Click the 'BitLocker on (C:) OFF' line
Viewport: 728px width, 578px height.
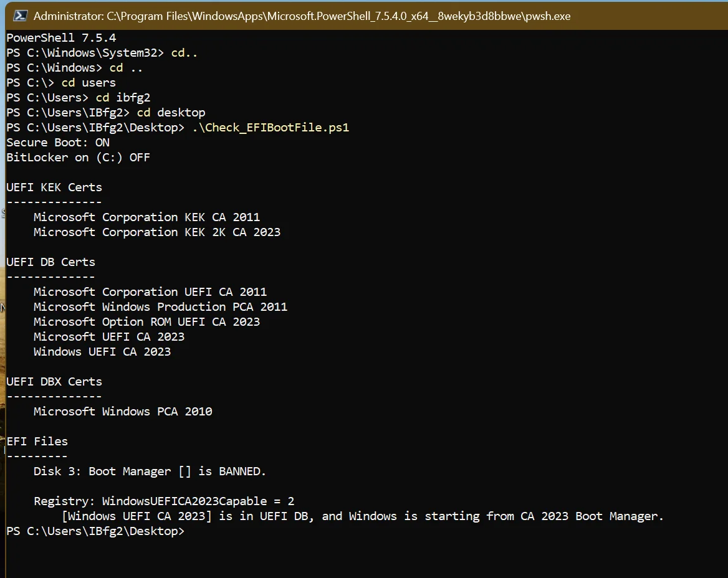click(x=79, y=157)
